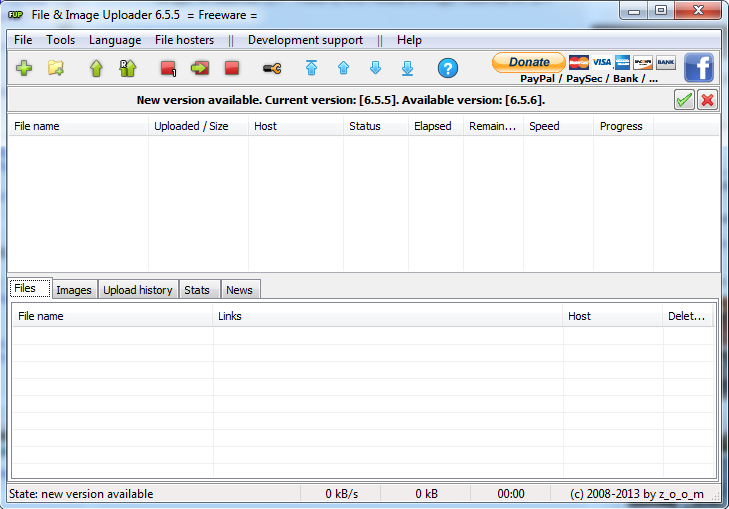Open the File hosters menu
This screenshot has width=729, height=509.
pyautogui.click(x=185, y=40)
